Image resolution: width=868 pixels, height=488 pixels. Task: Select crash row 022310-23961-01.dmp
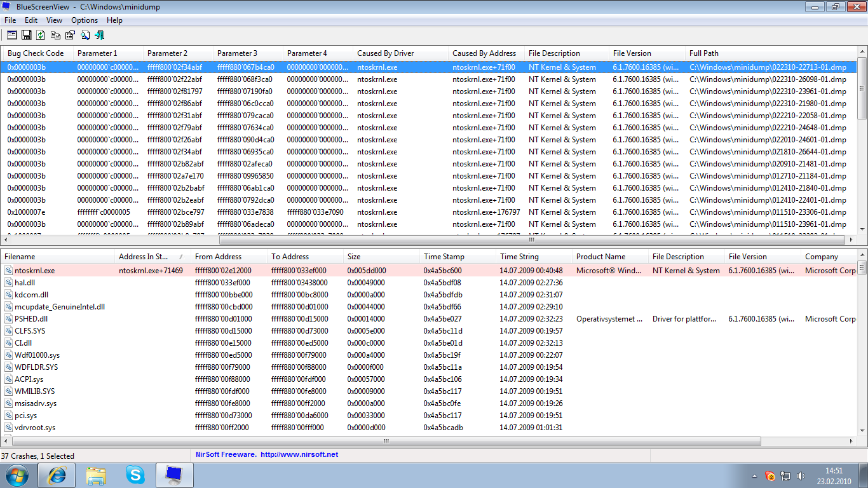click(429, 91)
